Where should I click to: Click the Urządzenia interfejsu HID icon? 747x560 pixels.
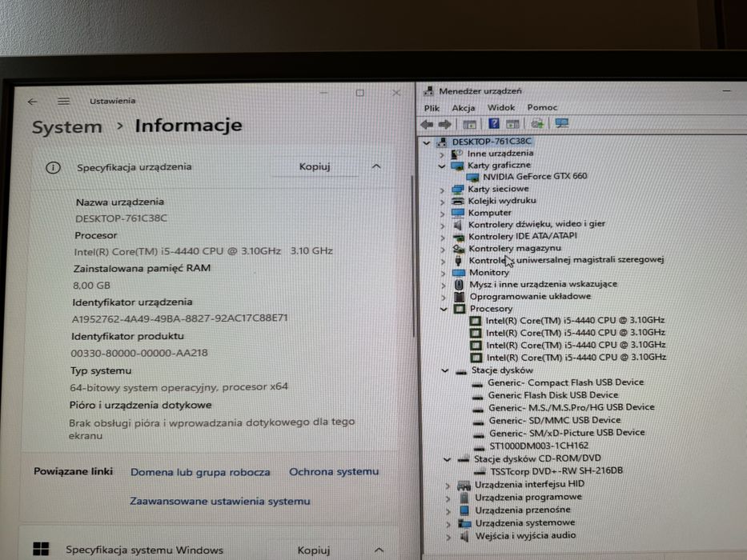point(464,486)
